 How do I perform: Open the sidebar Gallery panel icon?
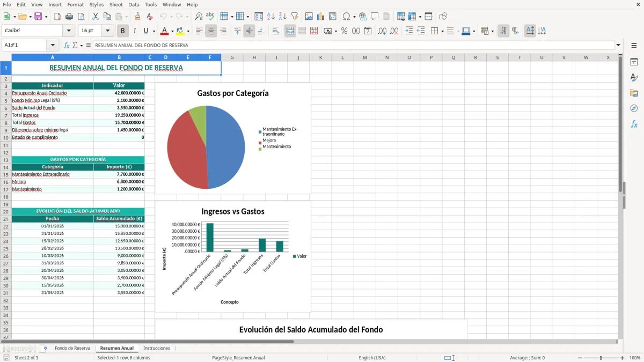pyautogui.click(x=634, y=93)
